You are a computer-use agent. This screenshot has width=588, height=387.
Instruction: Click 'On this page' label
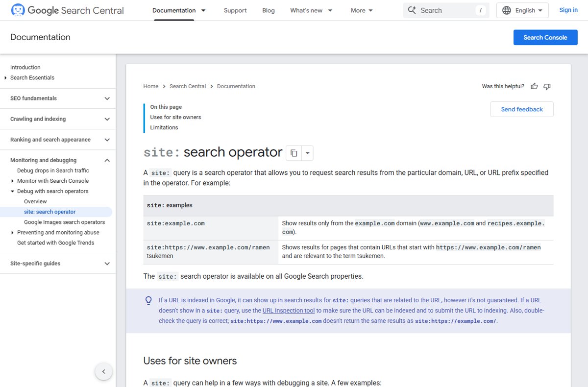click(x=166, y=107)
